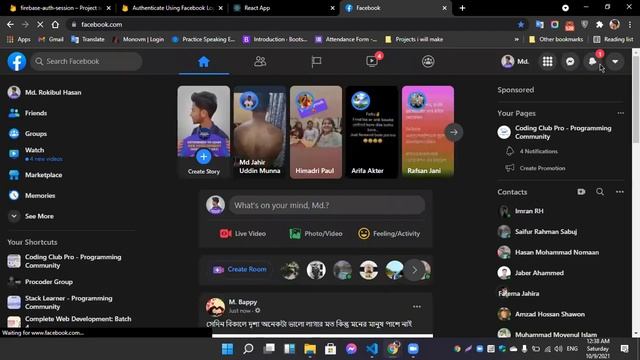The image size is (640, 360).
Task: Expand See More in left sidebar
Action: 32,216
